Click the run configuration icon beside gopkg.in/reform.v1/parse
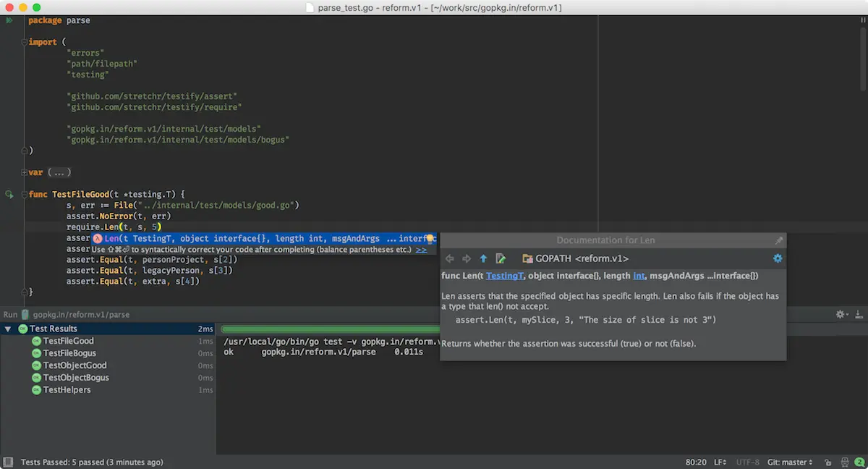Screen dimensions: 868x469 (25, 314)
